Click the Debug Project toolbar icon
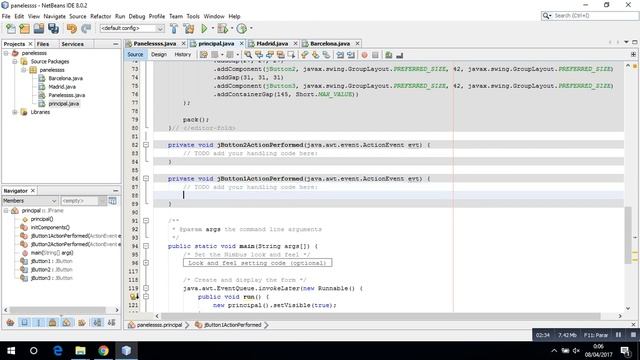 click(x=222, y=29)
